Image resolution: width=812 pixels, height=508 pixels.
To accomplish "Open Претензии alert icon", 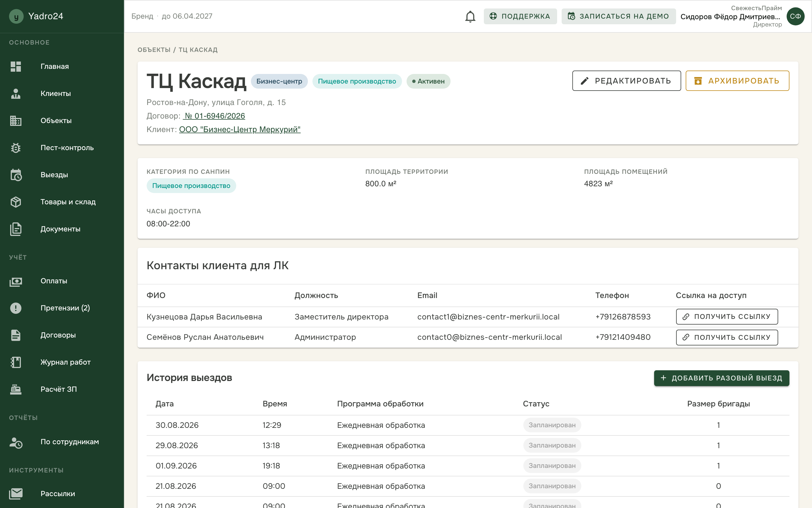I will [16, 308].
